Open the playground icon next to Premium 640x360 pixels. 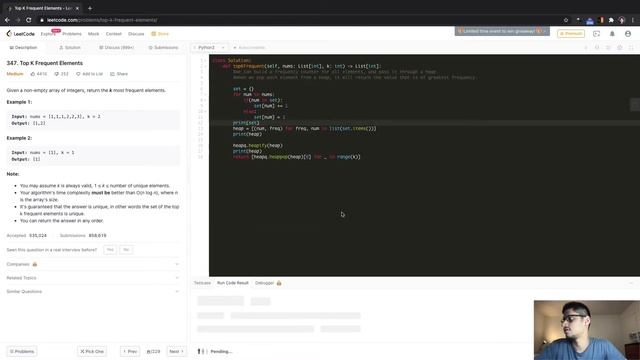pos(596,34)
